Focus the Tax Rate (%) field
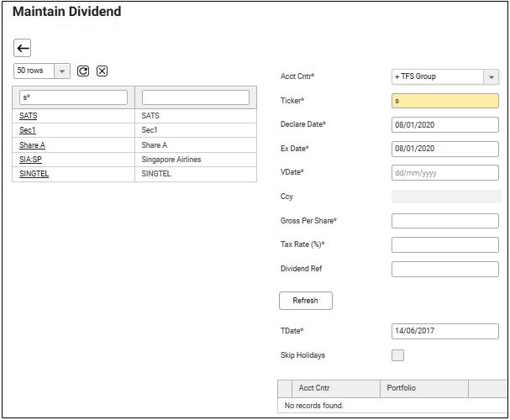The height and width of the screenshot is (420, 510). [x=444, y=245]
